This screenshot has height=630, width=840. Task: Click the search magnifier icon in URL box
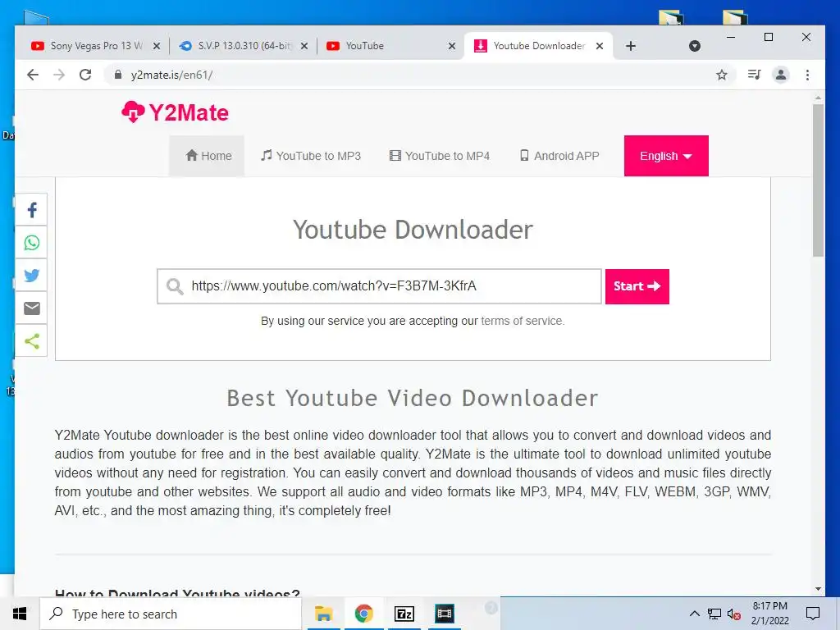(175, 286)
